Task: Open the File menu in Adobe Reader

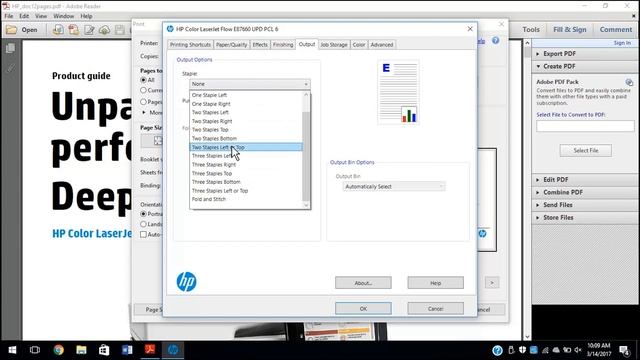Action: tap(9, 16)
